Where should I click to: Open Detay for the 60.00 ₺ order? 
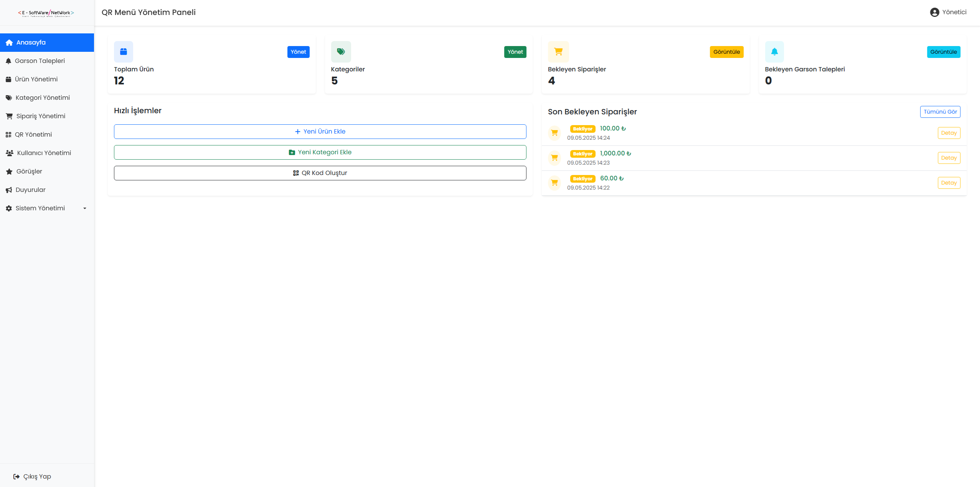(949, 183)
